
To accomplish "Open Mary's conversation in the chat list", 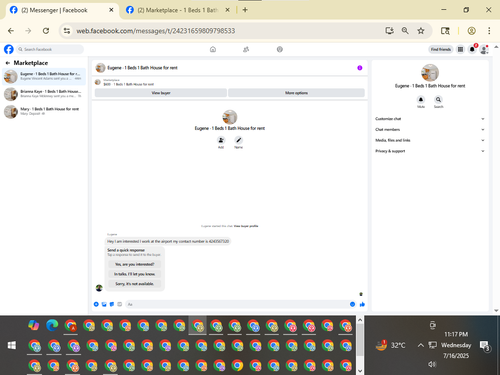I will click(x=44, y=112).
